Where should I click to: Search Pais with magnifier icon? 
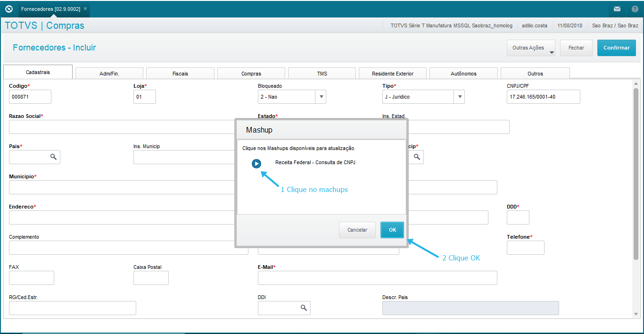point(53,157)
